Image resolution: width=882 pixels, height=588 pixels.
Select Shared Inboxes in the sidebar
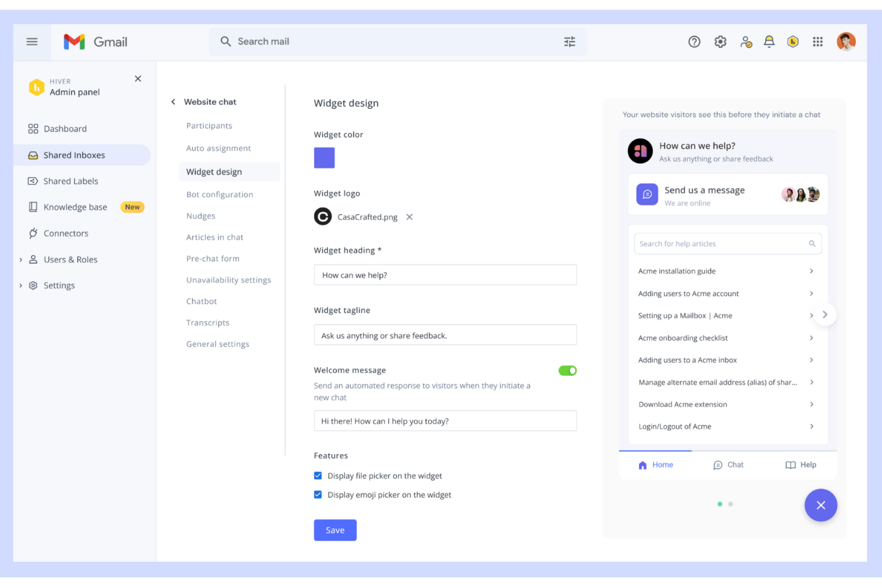click(73, 154)
